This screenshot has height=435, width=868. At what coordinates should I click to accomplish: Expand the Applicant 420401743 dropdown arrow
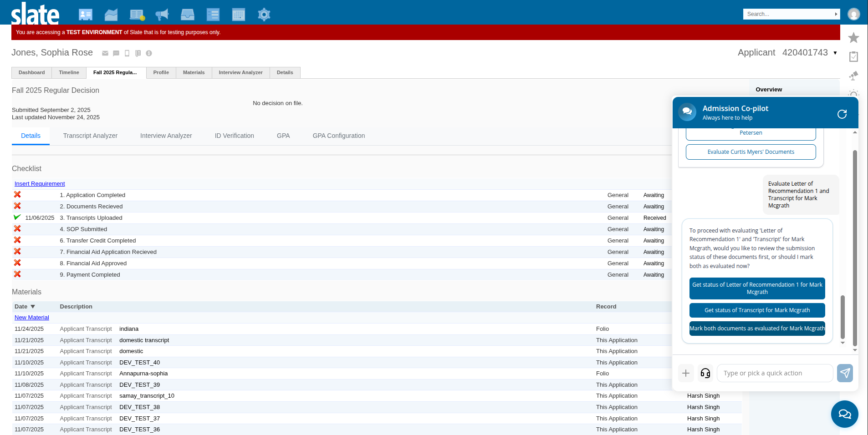click(x=835, y=53)
